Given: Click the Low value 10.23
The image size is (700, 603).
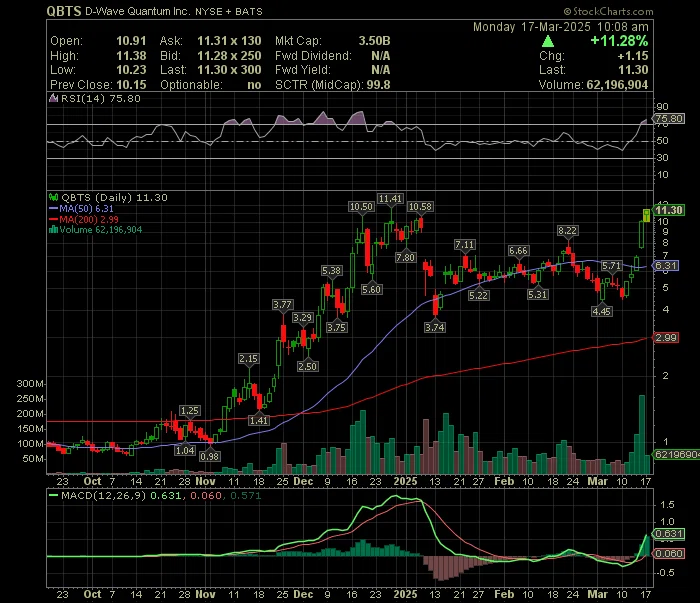Looking at the screenshot, I should point(131,70).
